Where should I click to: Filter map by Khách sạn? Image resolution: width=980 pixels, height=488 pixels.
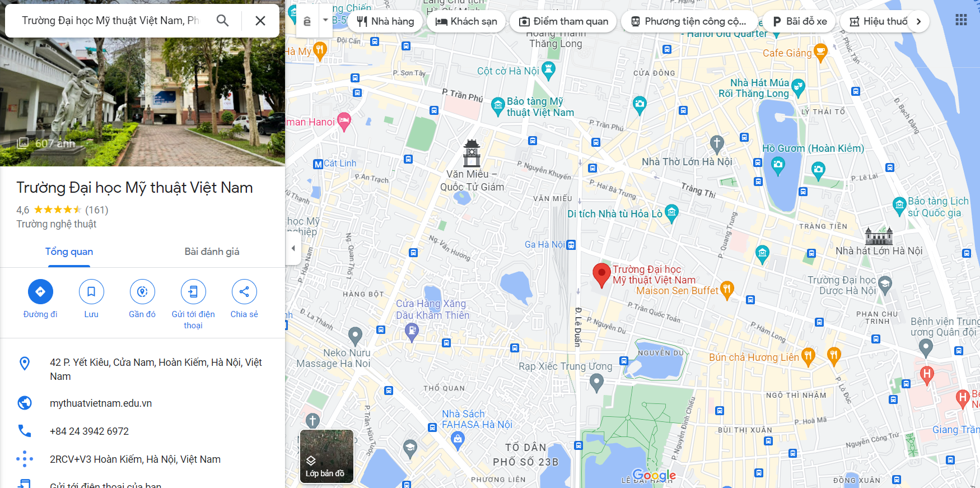coord(466,21)
